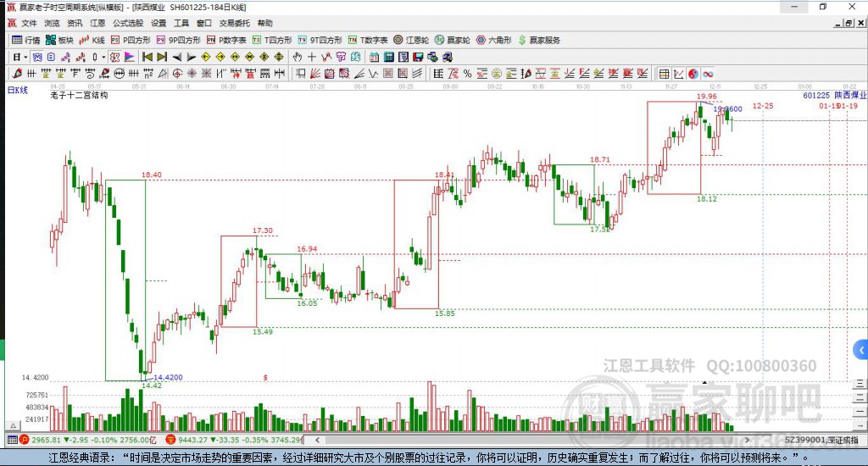The image size is (868, 466).
Task: Click the SZ399001 深证成指 status entry
Action: (821, 440)
